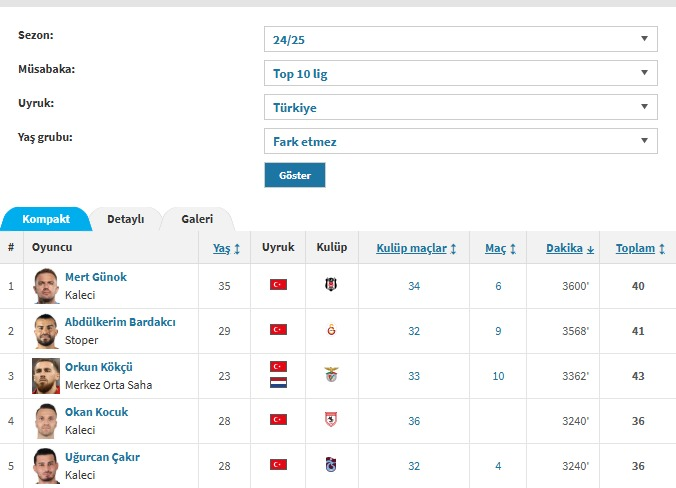Image resolution: width=676 pixels, height=488 pixels.
Task: Sort table by Toplam column
Action: (x=640, y=248)
